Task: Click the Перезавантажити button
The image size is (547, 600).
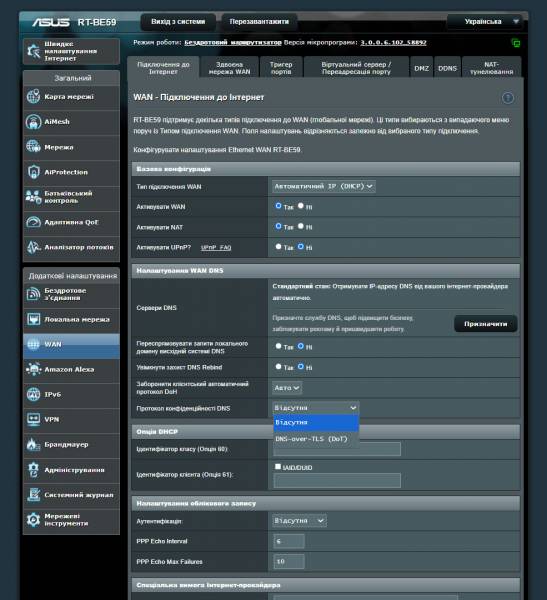Action: (x=259, y=22)
